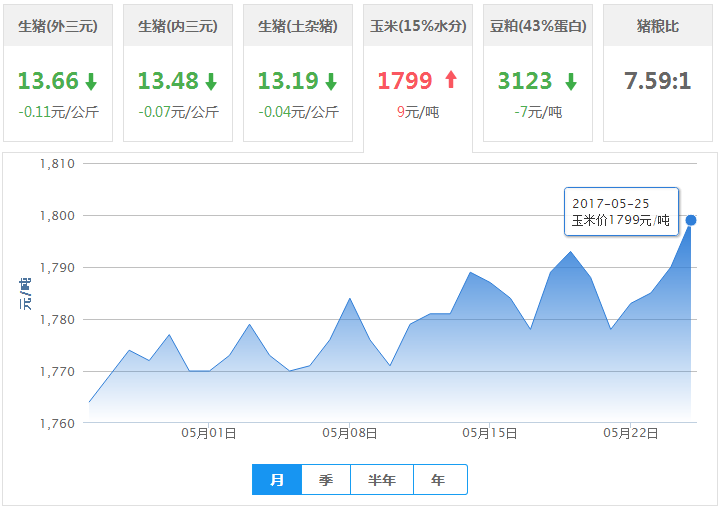Click the 1799 corn price value
723x511 pixels.
pos(405,81)
